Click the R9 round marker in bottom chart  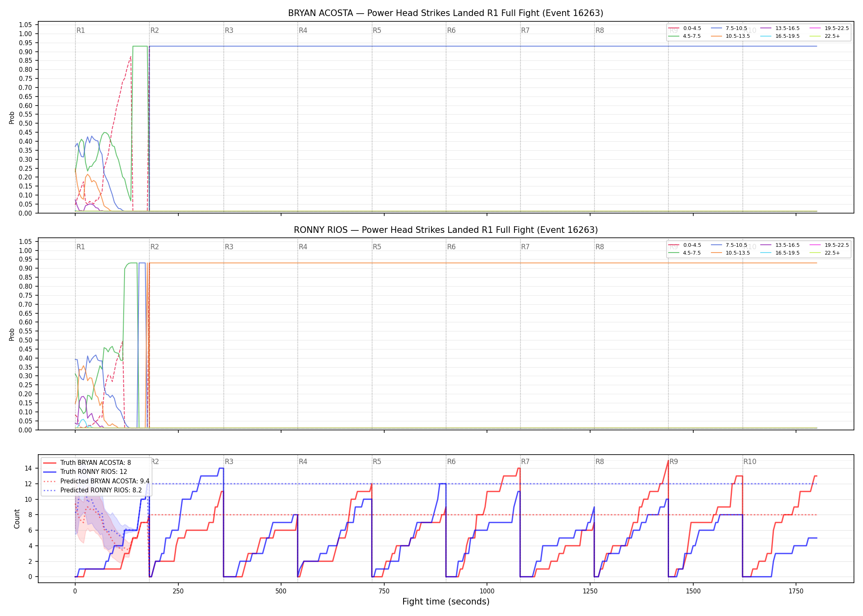coord(674,462)
